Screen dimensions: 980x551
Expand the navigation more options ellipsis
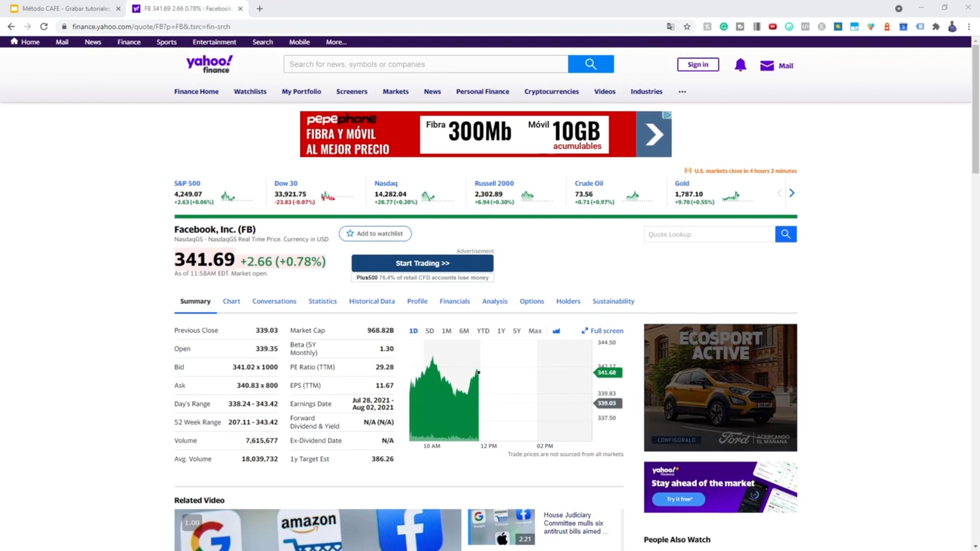click(682, 92)
